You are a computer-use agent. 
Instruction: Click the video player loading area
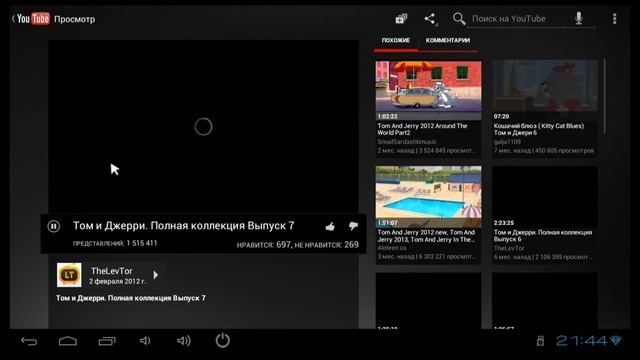203,127
